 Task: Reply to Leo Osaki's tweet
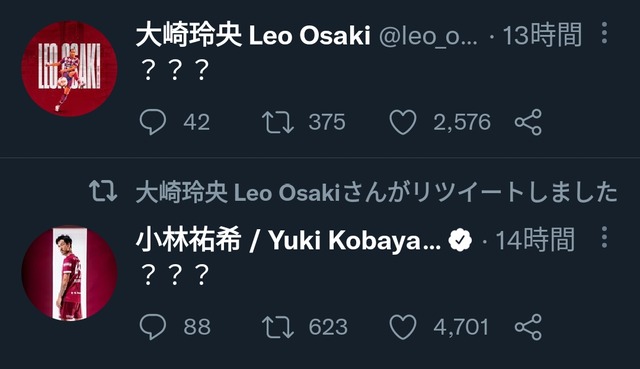point(153,122)
